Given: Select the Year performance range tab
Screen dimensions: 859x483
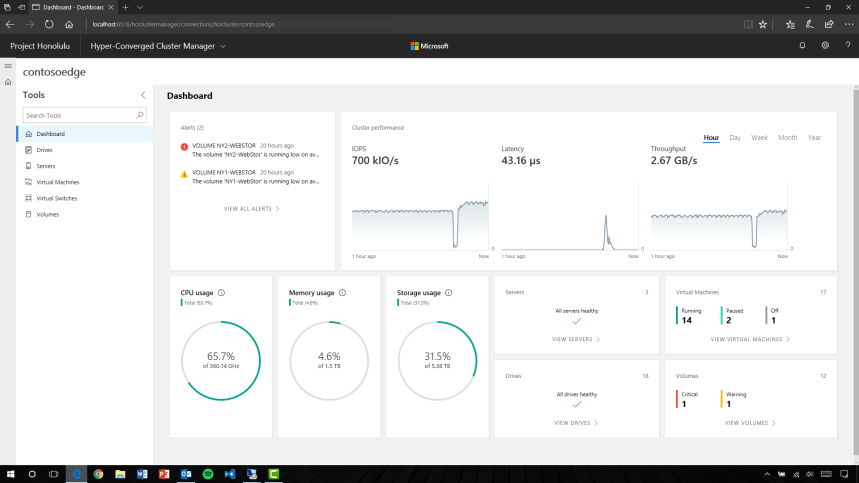Looking at the screenshot, I should pyautogui.click(x=814, y=137).
